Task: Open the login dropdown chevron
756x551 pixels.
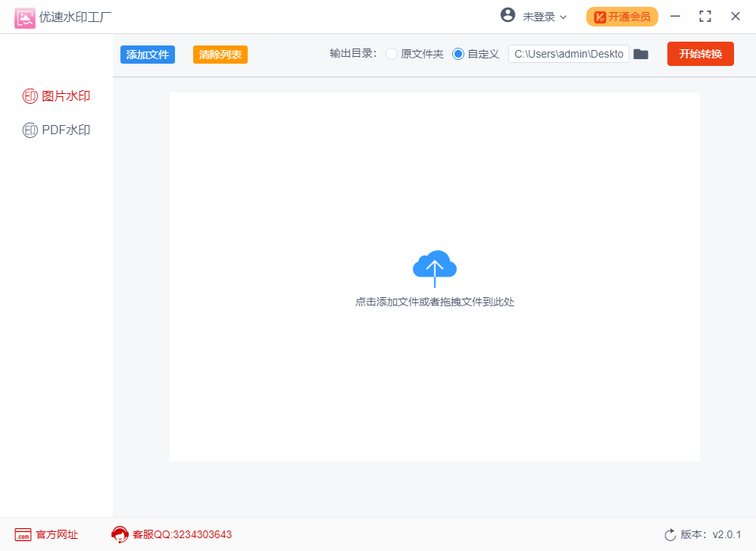Action: point(564,16)
